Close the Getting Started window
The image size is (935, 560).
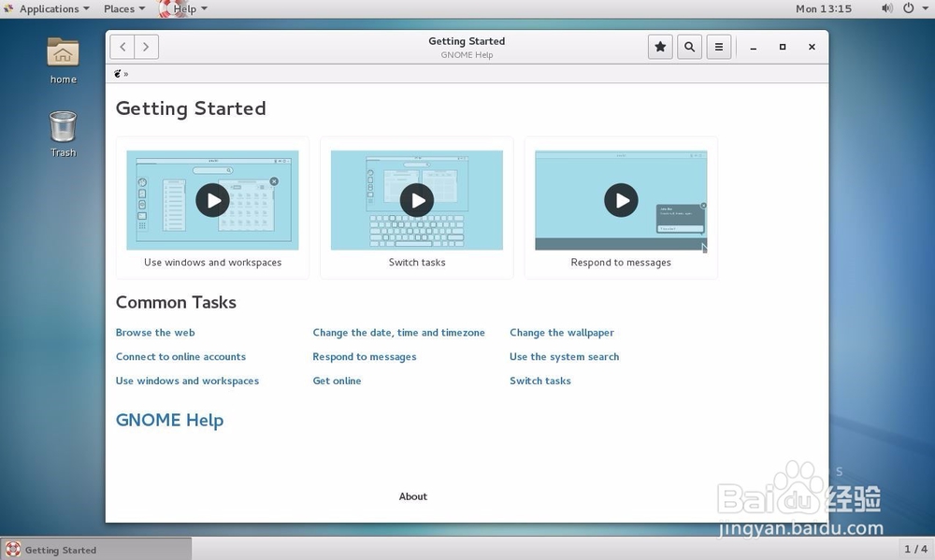812,47
